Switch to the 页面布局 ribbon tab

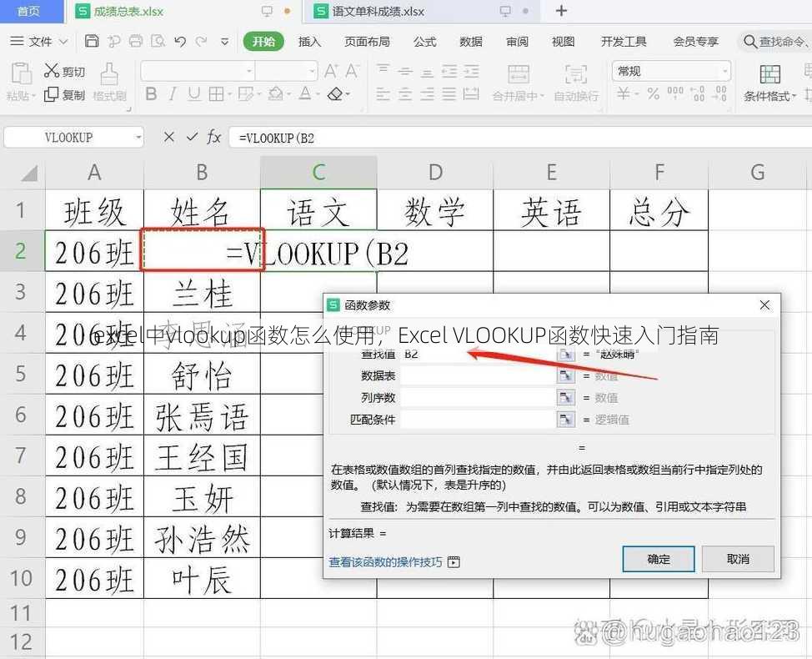coord(367,42)
